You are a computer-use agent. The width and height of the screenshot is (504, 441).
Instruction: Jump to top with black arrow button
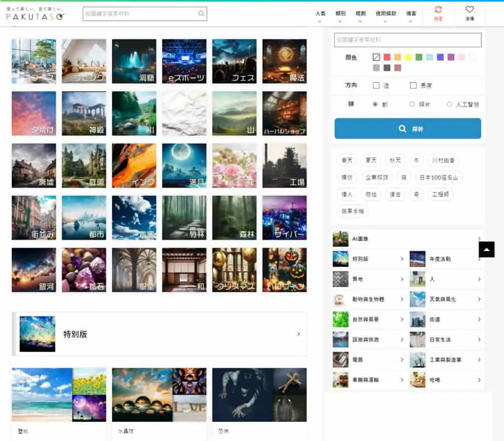487,249
